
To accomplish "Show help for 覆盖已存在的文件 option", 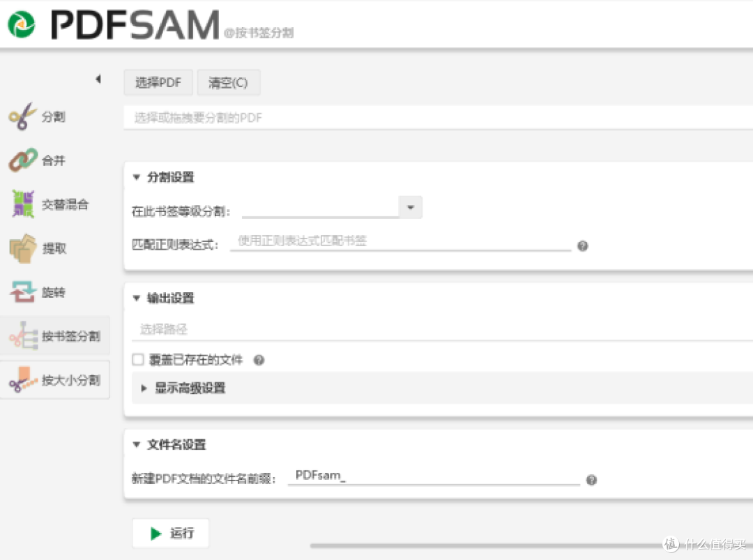I will coord(259,360).
